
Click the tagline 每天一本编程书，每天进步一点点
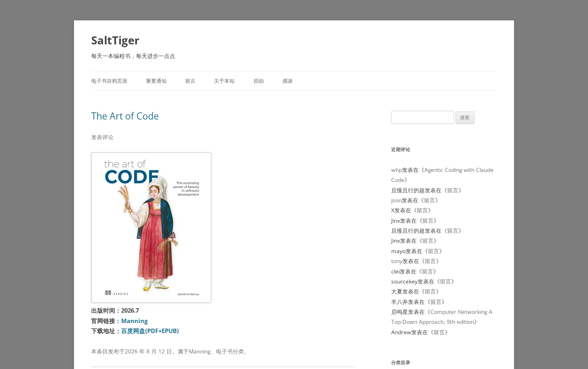[x=133, y=56]
